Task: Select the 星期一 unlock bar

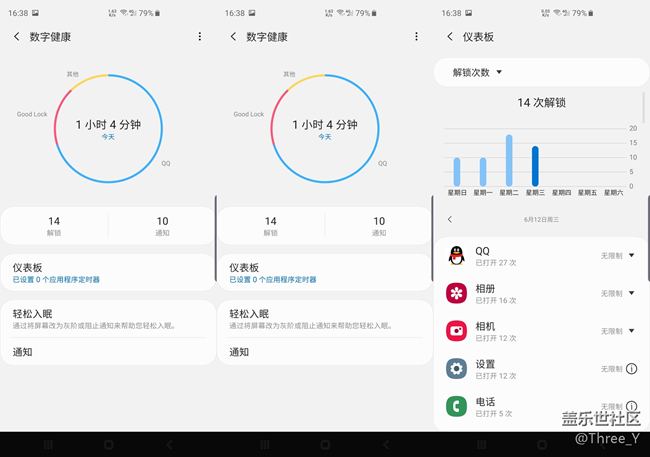Action: tap(483, 172)
